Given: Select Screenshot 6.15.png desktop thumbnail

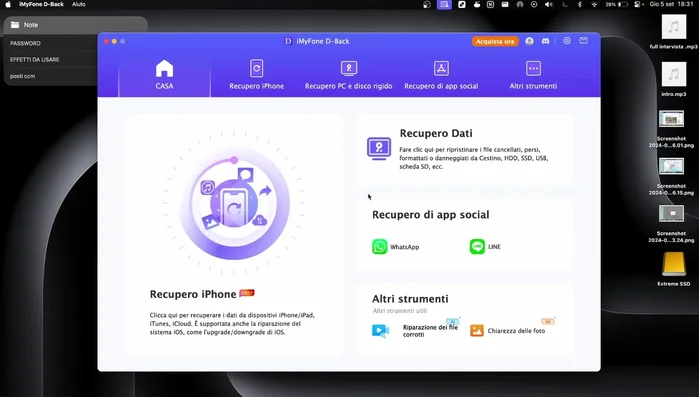Looking at the screenshot, I should 671,166.
